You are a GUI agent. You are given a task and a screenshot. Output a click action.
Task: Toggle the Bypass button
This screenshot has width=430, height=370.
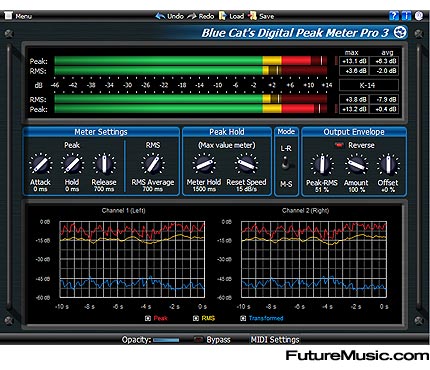[198, 340]
